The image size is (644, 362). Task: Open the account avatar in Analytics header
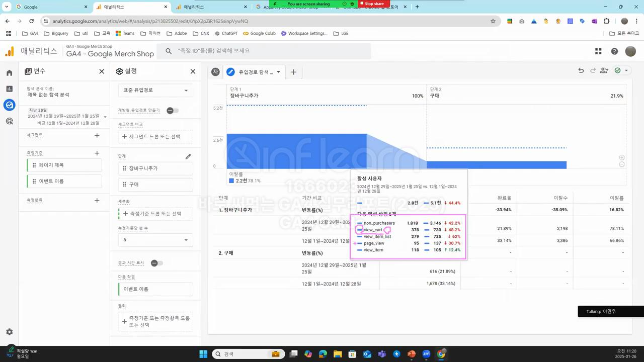[x=630, y=51]
